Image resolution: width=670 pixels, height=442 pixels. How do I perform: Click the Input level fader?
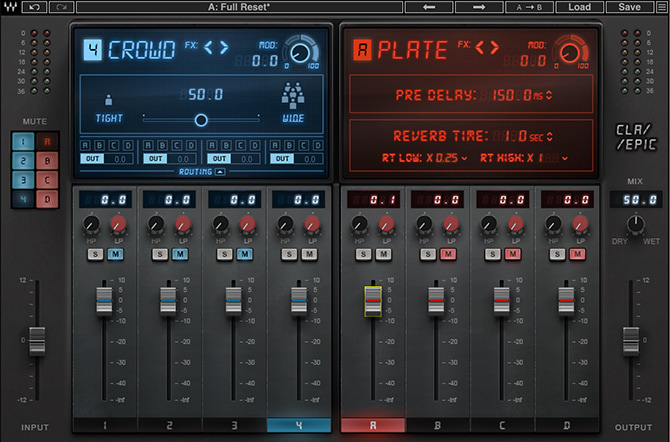[x=37, y=341]
